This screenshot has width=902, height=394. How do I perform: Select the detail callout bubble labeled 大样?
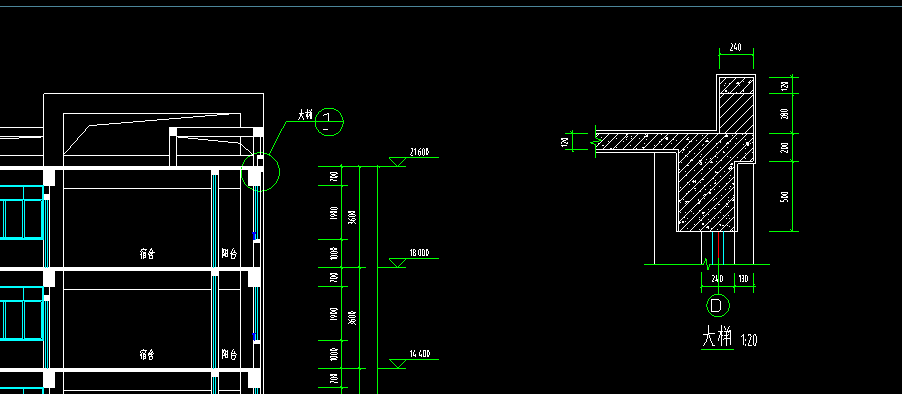pyautogui.click(x=329, y=122)
